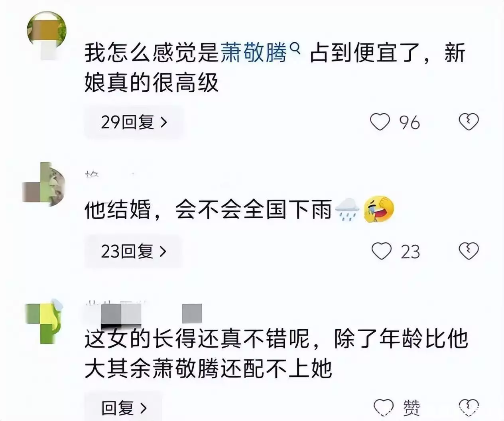The width and height of the screenshot is (504, 421).
Task: Tap the rain cloud emoji
Action: [x=347, y=209]
